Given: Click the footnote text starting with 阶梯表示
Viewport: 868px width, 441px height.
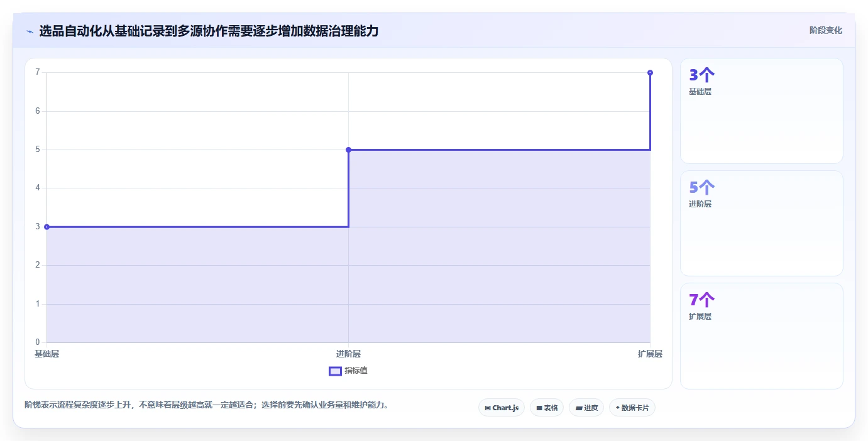Looking at the screenshot, I should [208, 405].
